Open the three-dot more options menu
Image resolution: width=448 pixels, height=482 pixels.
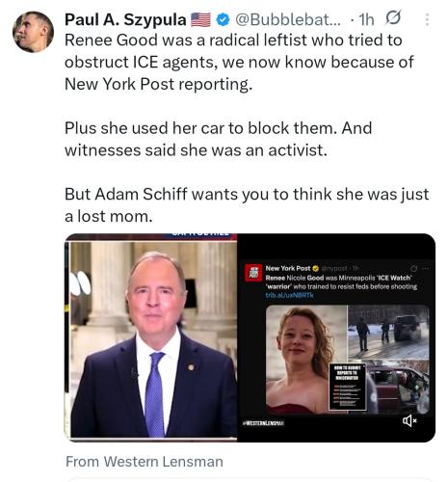(x=427, y=19)
